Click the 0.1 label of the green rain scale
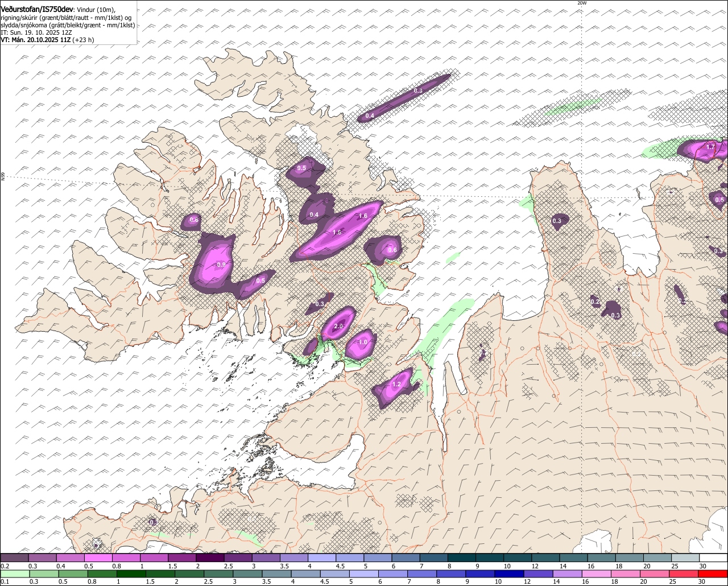Viewport: 728px width, 586px height. click(x=5, y=581)
